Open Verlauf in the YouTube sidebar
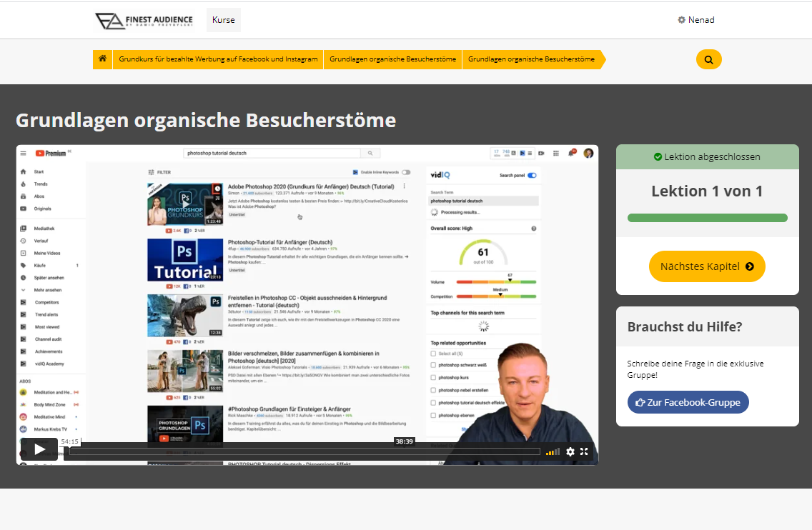The image size is (812, 530). coord(41,241)
